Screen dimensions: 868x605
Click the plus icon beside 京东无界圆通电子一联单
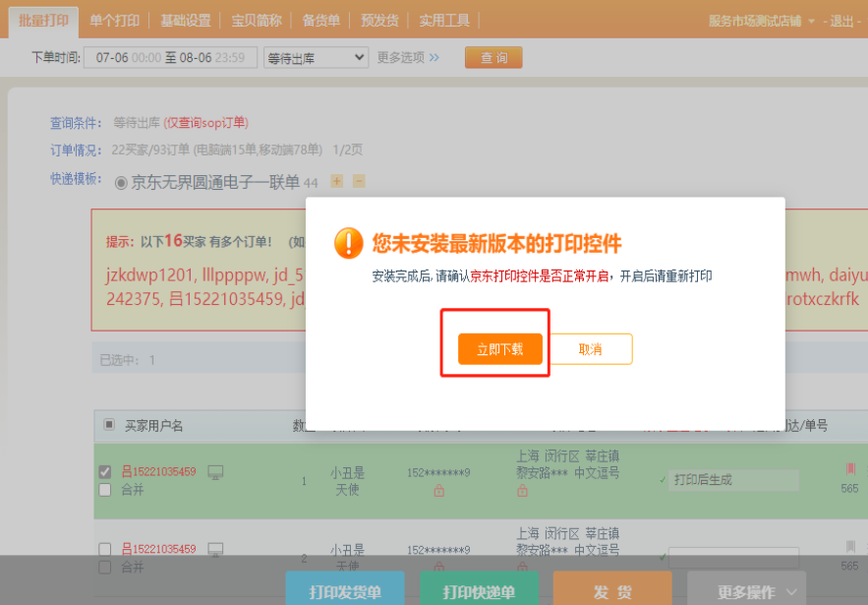[336, 181]
